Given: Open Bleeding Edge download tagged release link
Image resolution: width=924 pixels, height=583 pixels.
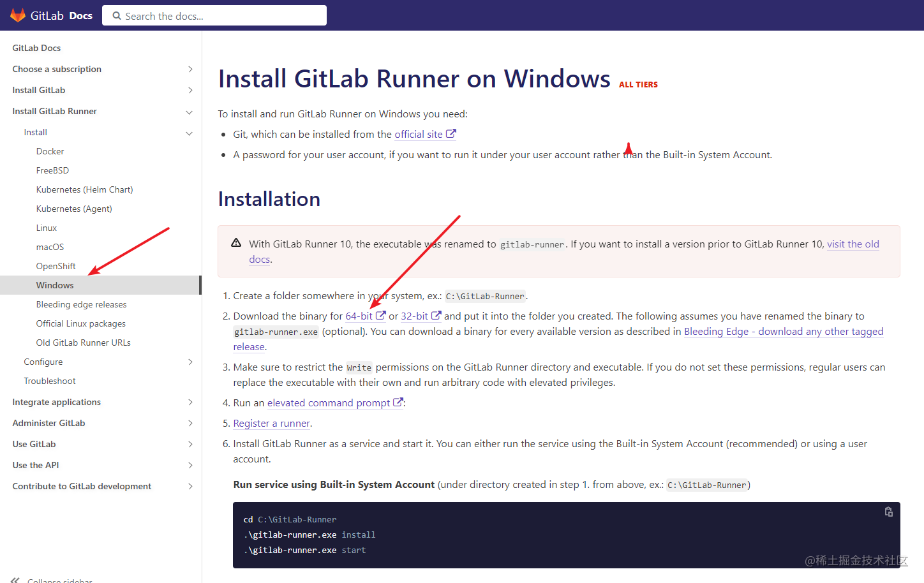Looking at the screenshot, I should click(784, 331).
